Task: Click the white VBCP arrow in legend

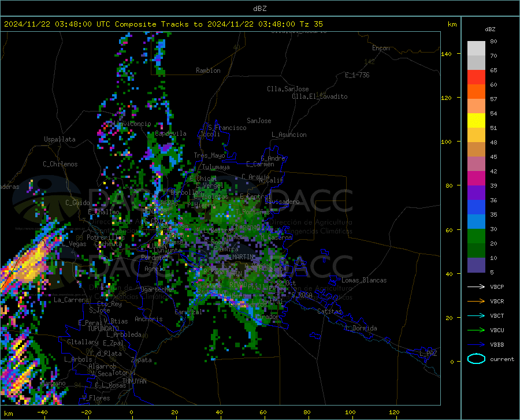Action: coord(476,287)
